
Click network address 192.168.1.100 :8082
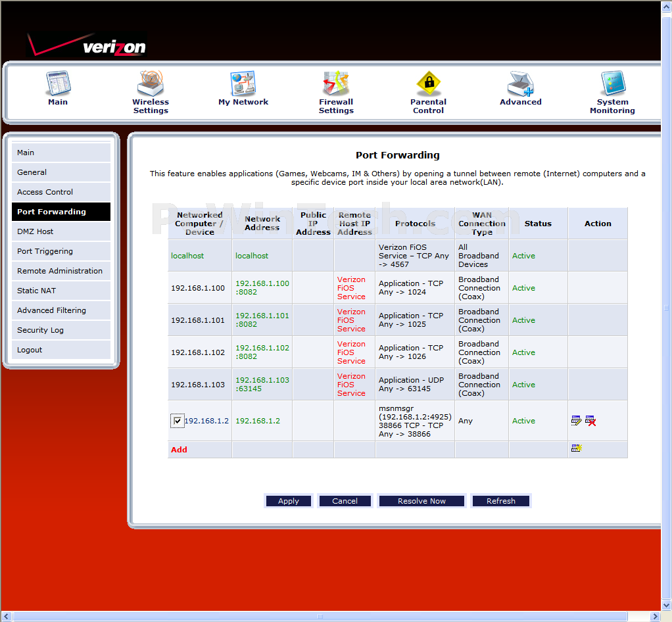[x=262, y=287]
